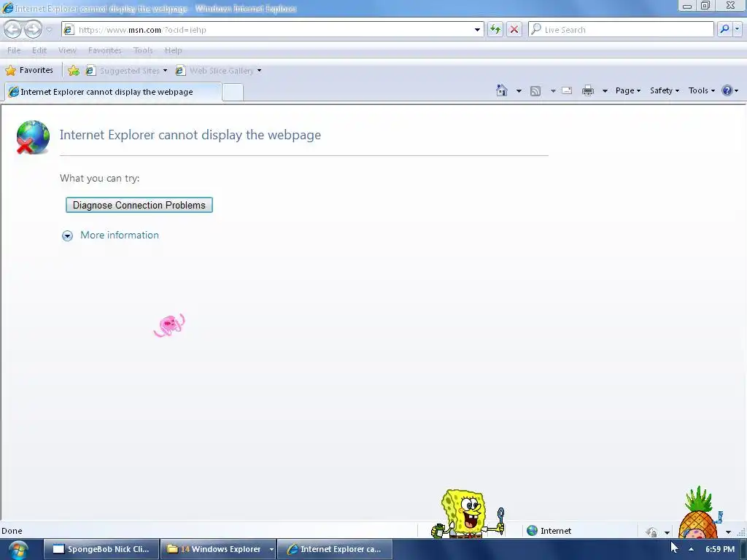Open the Edit menu
The image size is (747, 560).
pos(39,50)
